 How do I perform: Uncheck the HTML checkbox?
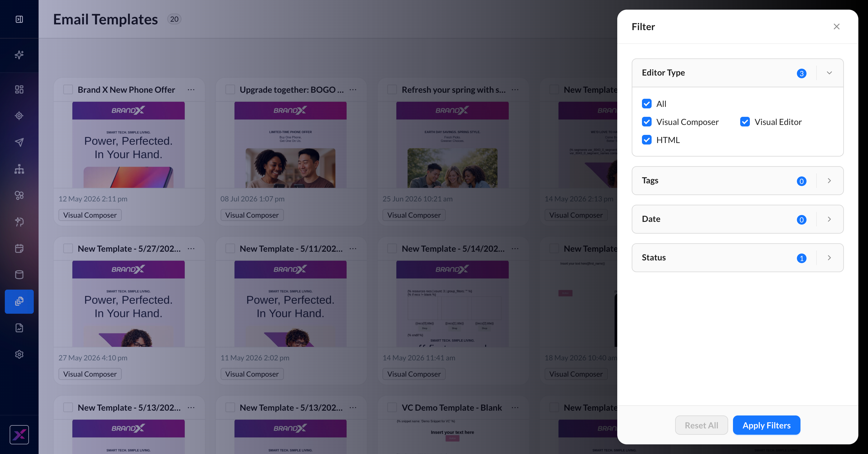coord(646,140)
